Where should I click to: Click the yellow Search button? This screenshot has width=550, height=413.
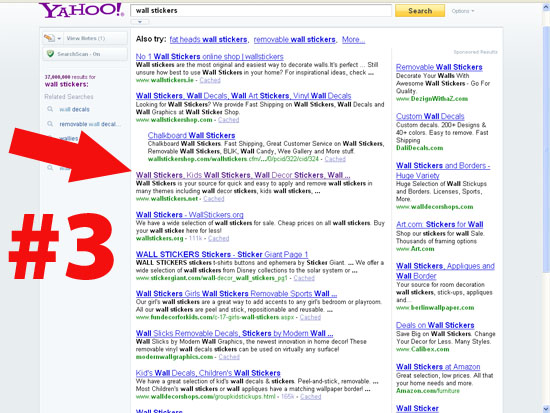pyautogui.click(x=420, y=11)
